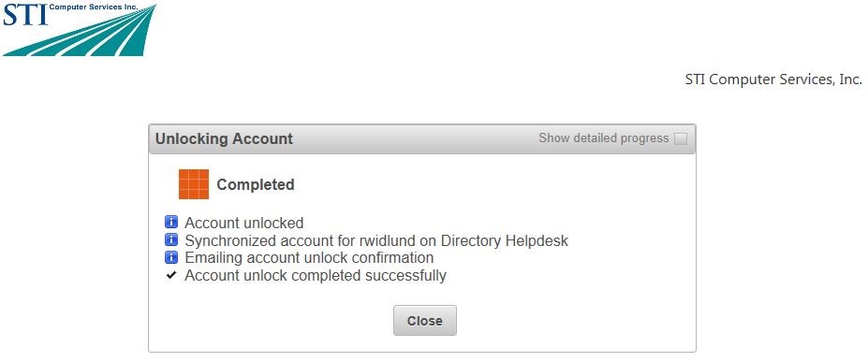The height and width of the screenshot is (362, 868).
Task: Click the Close button
Action: click(424, 321)
